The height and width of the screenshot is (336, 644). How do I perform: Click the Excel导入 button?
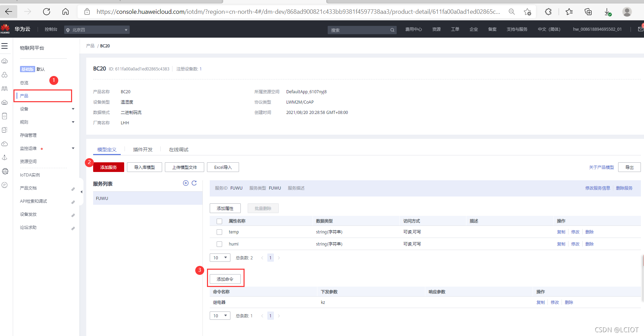tap(223, 167)
